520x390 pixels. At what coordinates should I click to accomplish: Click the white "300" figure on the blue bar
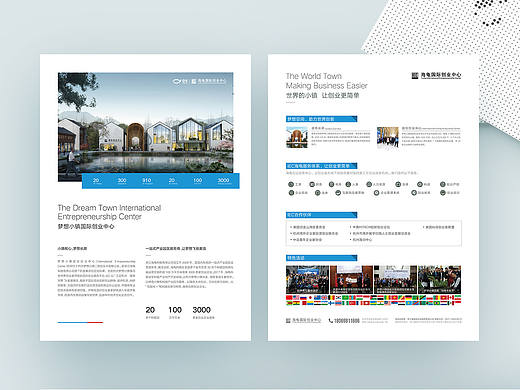pyautogui.click(x=122, y=180)
